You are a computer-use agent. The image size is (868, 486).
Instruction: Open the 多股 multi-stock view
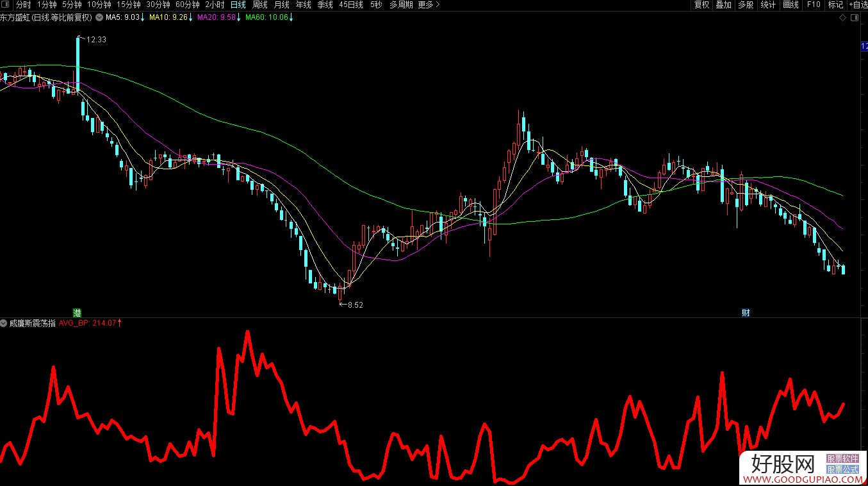pyautogui.click(x=746, y=4)
